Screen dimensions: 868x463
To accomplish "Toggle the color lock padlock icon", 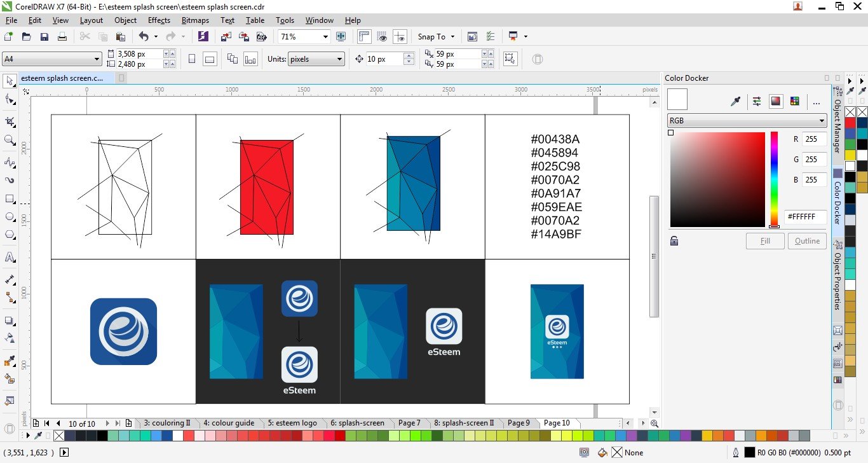I will 674,240.
